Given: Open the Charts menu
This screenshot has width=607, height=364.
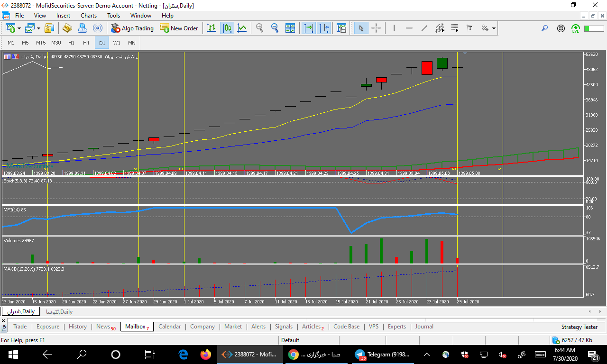Looking at the screenshot, I should (x=89, y=16).
